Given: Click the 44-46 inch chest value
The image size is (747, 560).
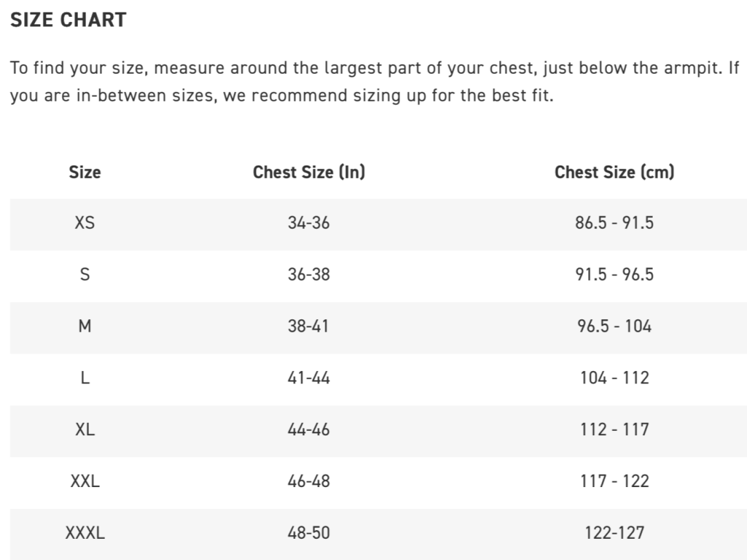Looking at the screenshot, I should pos(309,430).
